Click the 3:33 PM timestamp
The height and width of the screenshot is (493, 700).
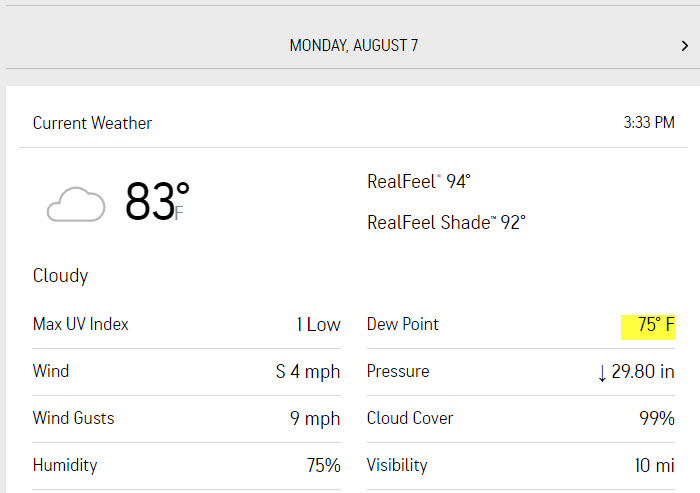tap(649, 122)
